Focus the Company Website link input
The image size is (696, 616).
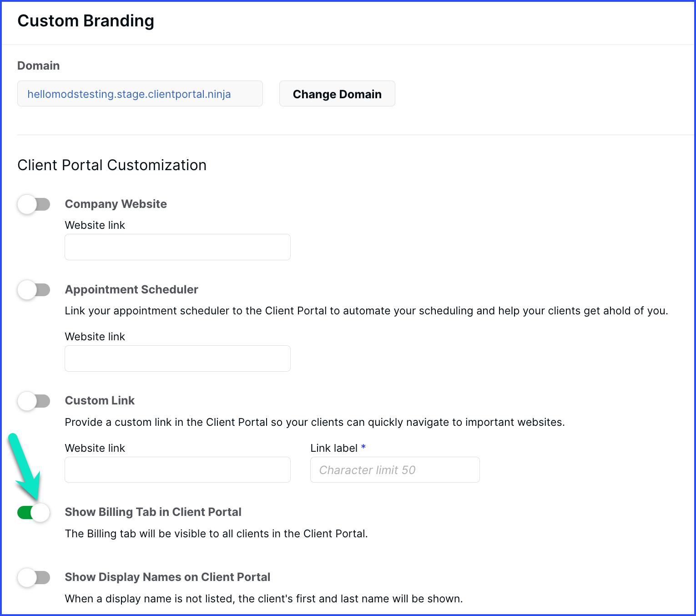point(177,247)
